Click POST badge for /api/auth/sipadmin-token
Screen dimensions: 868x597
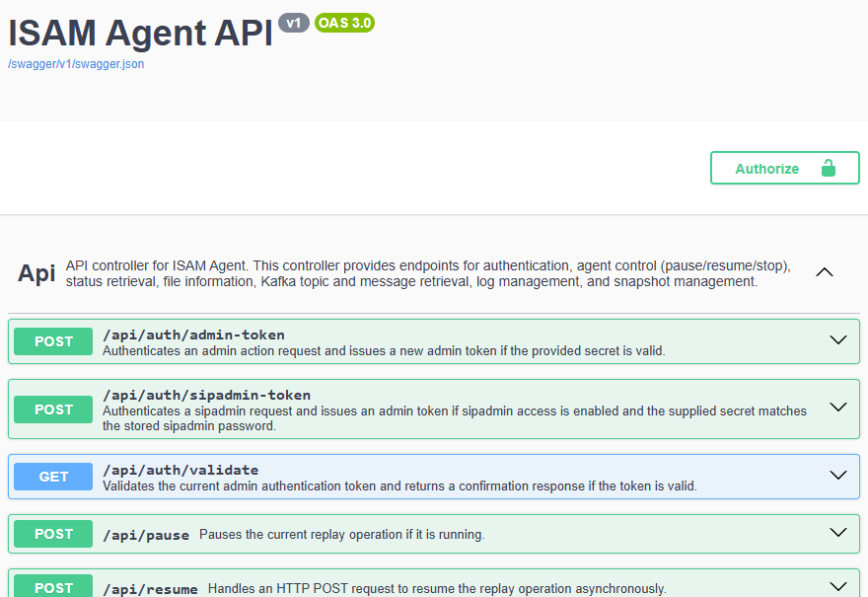[53, 410]
